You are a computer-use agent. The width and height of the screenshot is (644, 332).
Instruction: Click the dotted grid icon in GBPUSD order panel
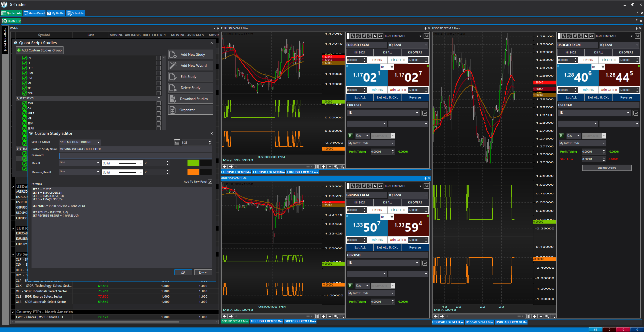click(x=369, y=186)
